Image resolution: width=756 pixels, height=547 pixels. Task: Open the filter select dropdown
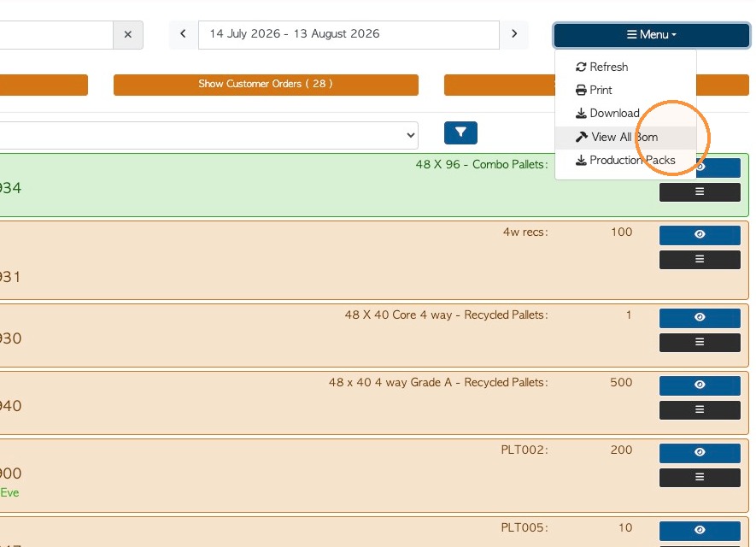[x=208, y=135]
